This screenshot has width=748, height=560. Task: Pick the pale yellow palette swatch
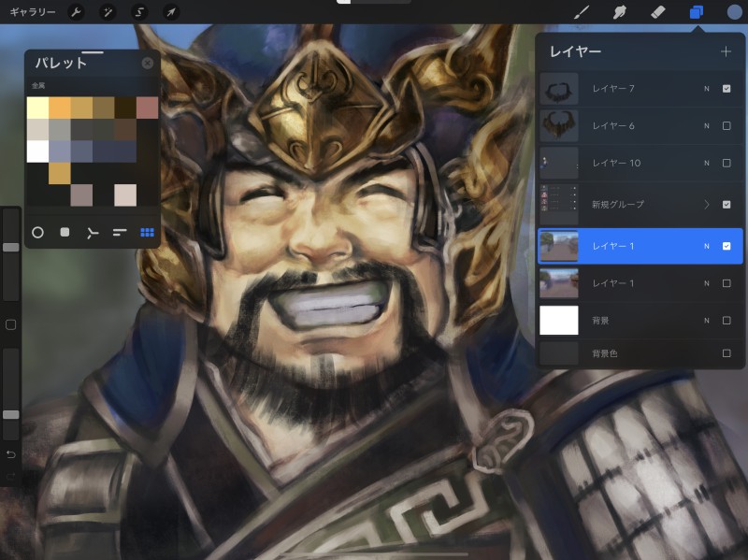click(37, 108)
